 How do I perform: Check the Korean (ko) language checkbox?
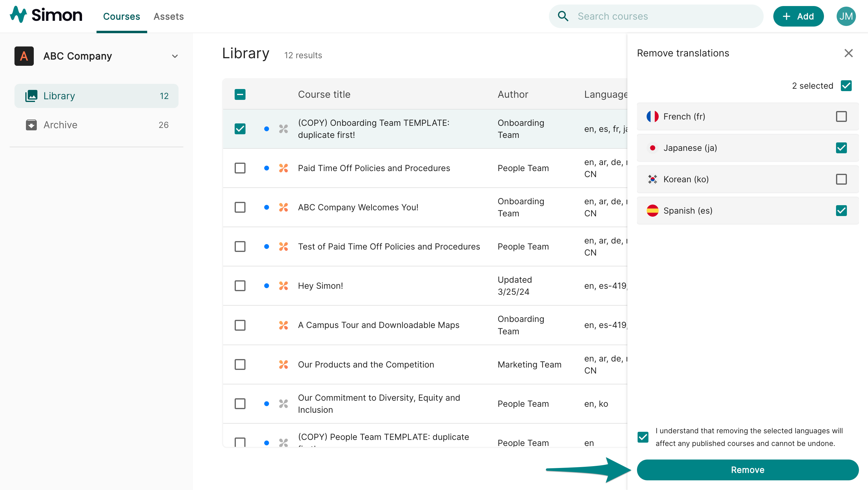click(841, 179)
